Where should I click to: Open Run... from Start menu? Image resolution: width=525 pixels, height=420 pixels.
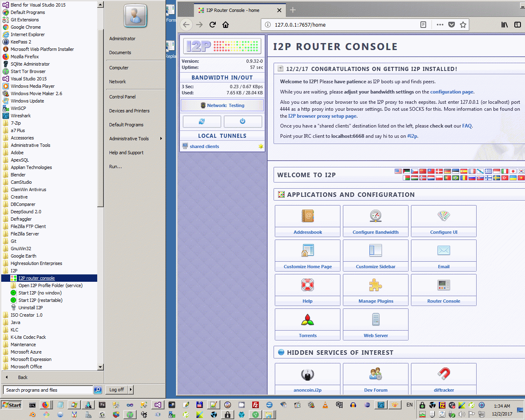click(x=115, y=167)
